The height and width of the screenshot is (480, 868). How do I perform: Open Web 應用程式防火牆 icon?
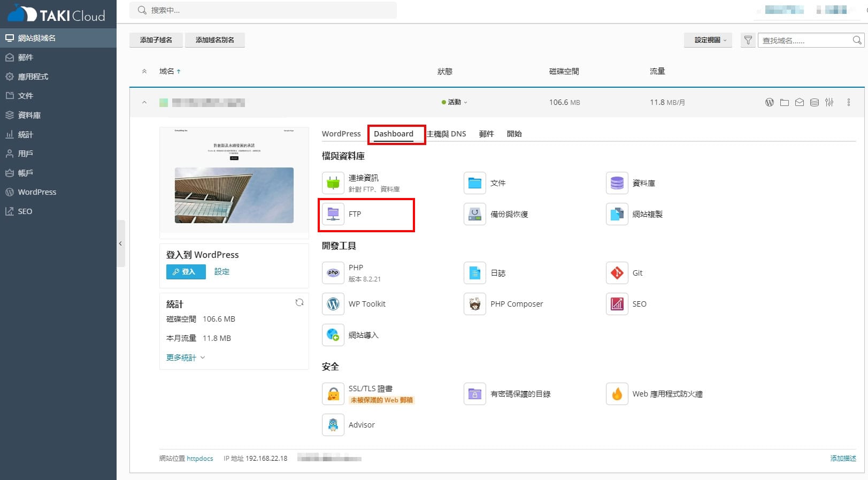click(x=617, y=394)
